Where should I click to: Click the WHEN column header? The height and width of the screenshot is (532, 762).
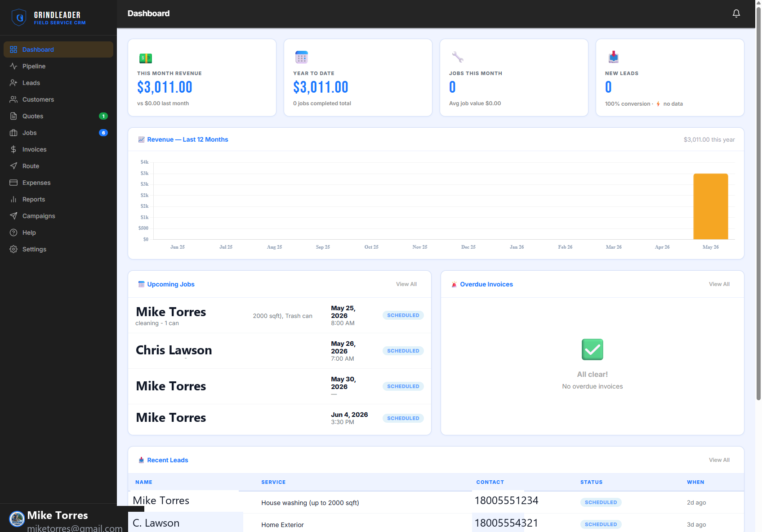pos(695,482)
